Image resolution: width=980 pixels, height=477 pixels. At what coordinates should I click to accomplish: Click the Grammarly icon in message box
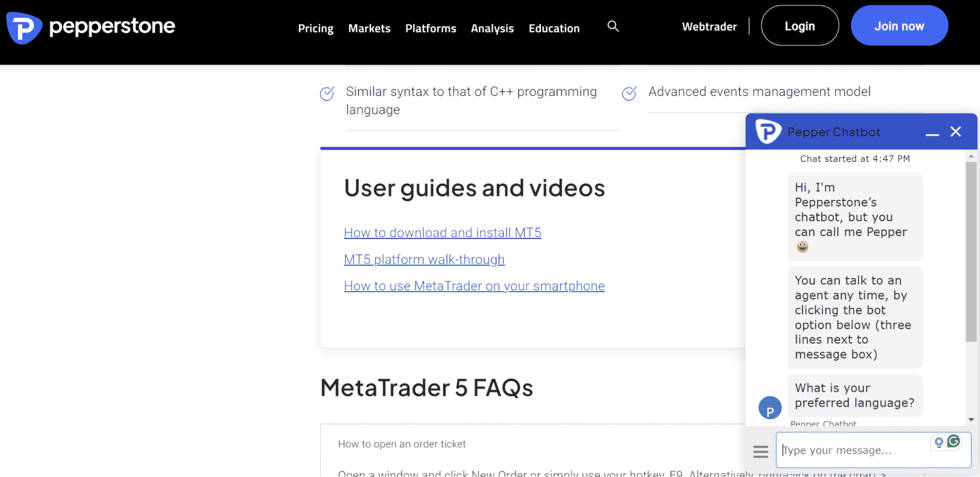(x=954, y=441)
